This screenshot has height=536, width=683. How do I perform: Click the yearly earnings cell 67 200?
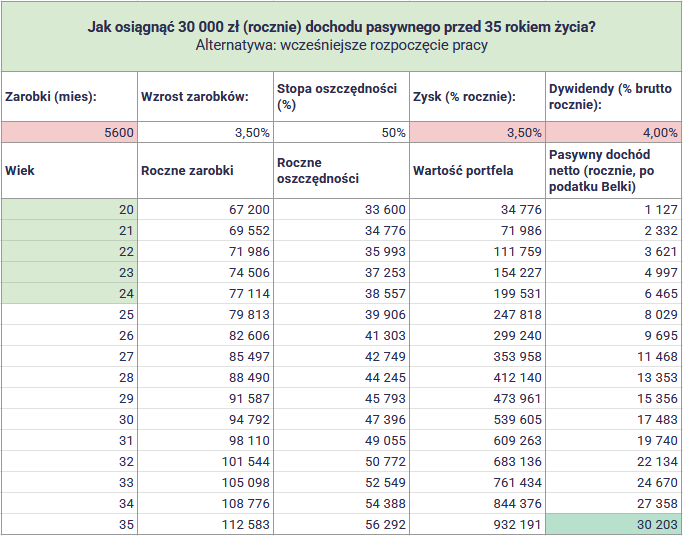point(205,209)
